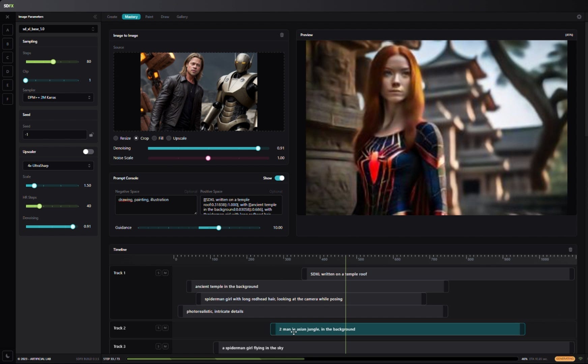Click the 'SDFX BUILD 0.3.5' status text
The height and width of the screenshot is (364, 588).
[88, 359]
